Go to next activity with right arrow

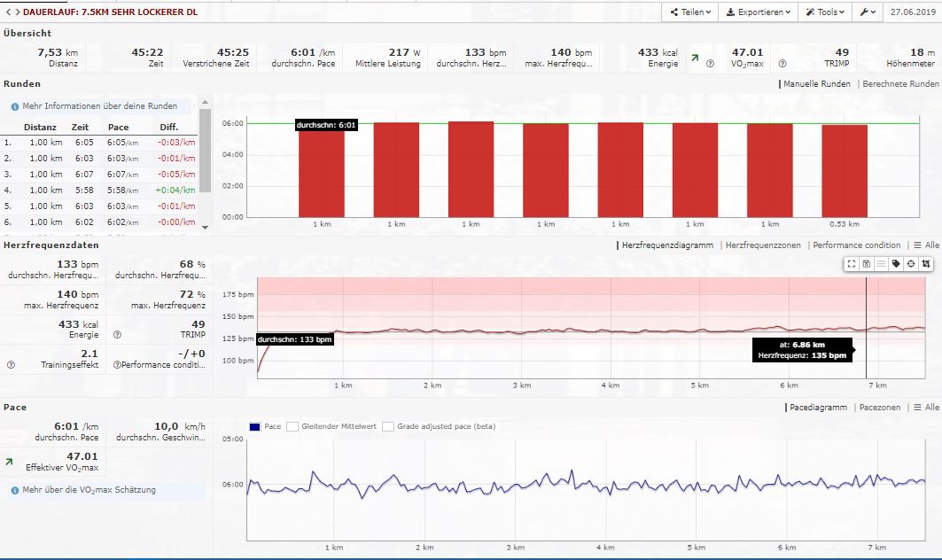tap(17, 12)
